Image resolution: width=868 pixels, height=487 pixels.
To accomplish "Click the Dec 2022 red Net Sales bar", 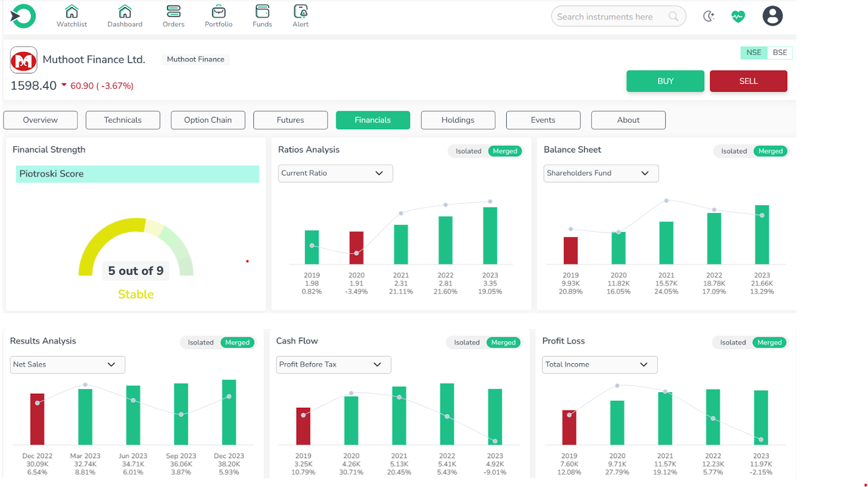I will click(x=37, y=419).
